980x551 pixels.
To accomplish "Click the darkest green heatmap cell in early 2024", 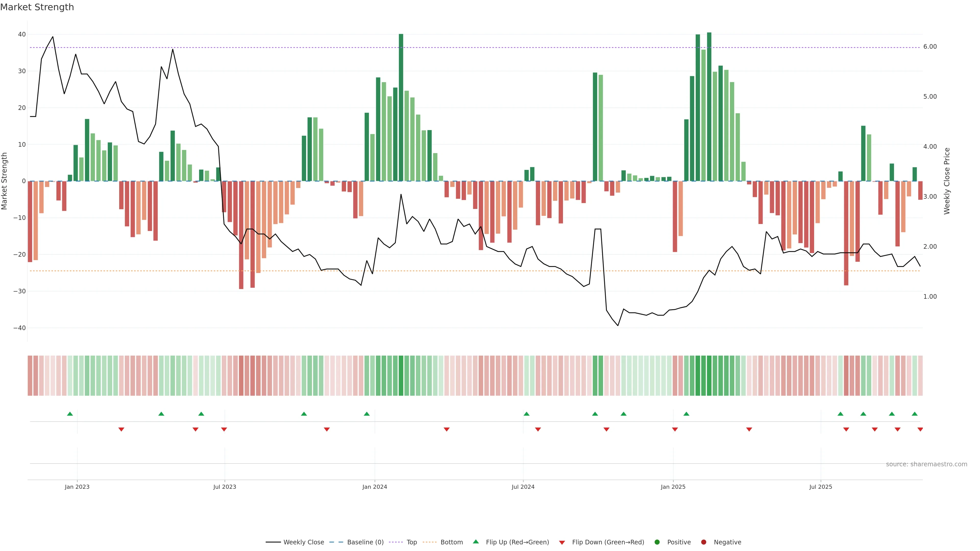I will pos(401,376).
